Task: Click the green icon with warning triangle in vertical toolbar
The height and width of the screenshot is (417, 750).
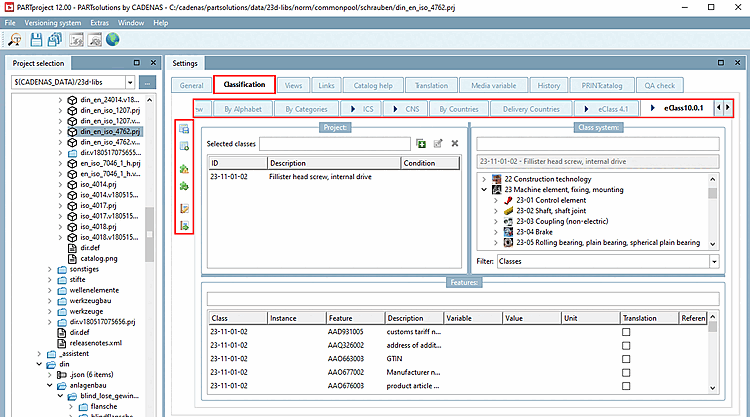Action: pyautogui.click(x=184, y=169)
